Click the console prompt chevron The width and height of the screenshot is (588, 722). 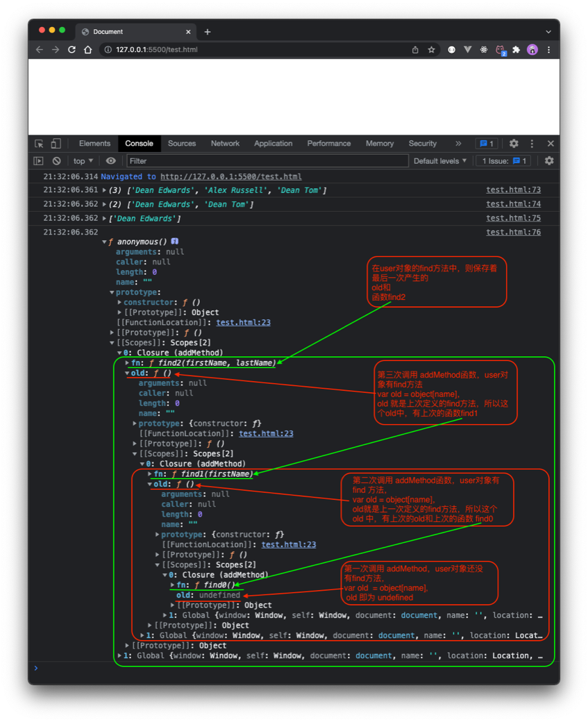(36, 668)
